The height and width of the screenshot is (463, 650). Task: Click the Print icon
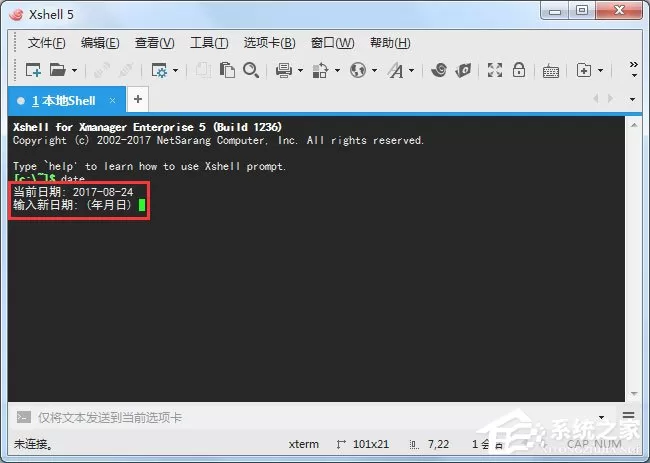(x=284, y=70)
